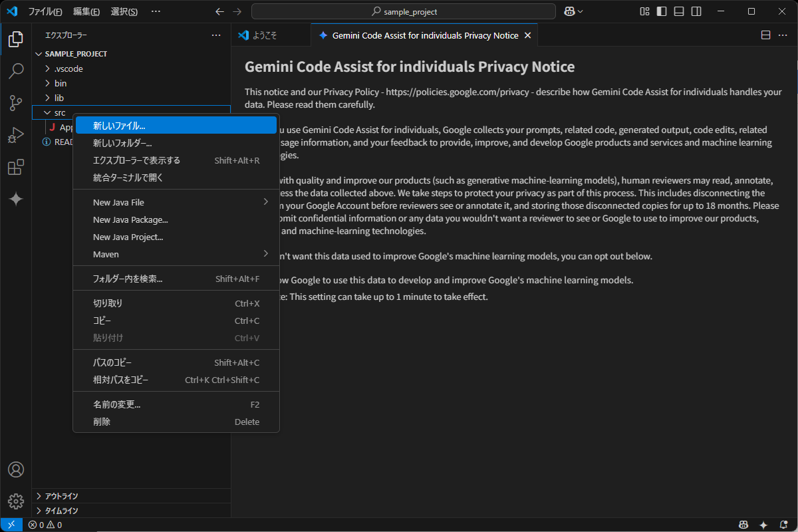
Task: Click the sample_project search box
Action: pos(403,11)
